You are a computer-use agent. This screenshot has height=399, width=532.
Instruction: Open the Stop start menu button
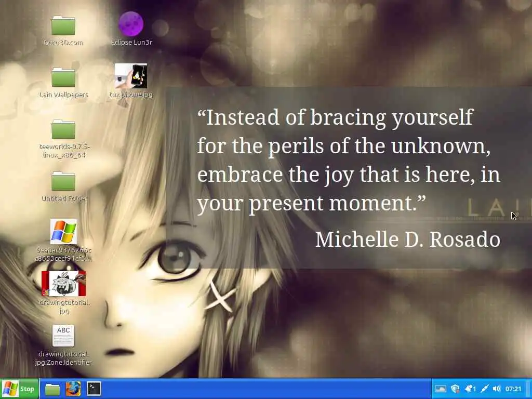(x=20, y=389)
